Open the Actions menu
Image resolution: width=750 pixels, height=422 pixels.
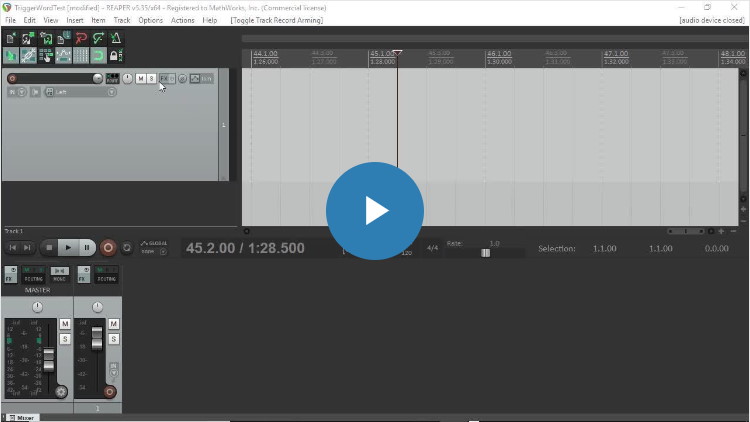(183, 20)
